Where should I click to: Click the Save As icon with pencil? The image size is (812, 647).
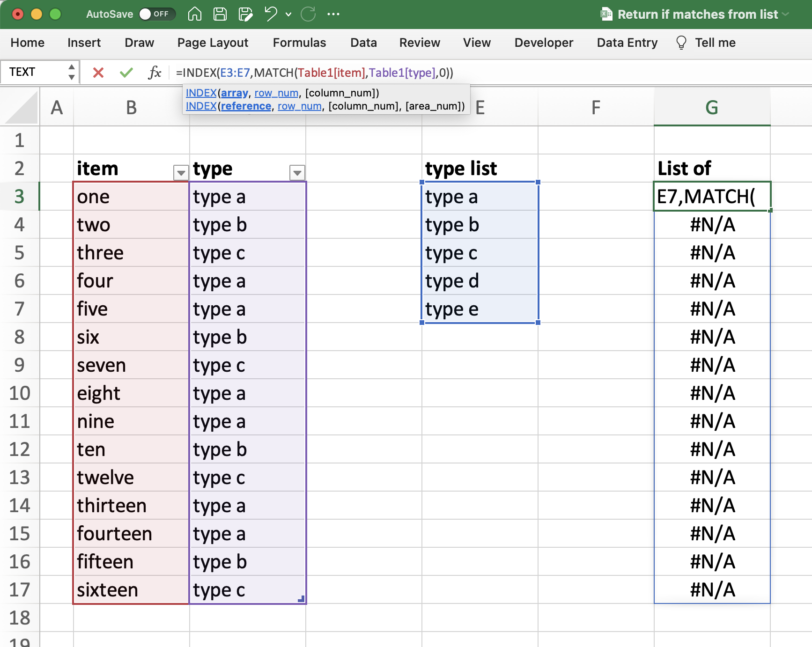tap(245, 14)
